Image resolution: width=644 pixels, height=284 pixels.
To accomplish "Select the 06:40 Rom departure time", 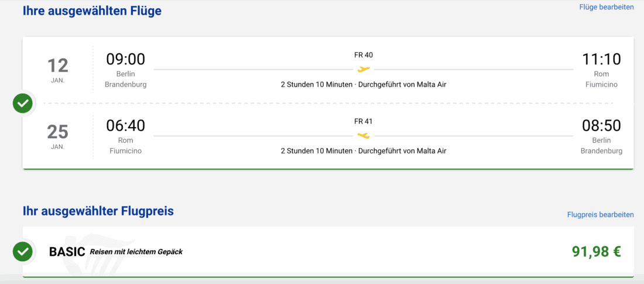I will click(x=125, y=126).
